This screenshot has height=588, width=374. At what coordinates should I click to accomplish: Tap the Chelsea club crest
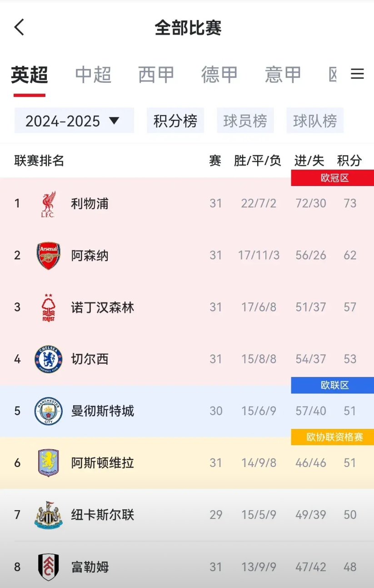48,359
